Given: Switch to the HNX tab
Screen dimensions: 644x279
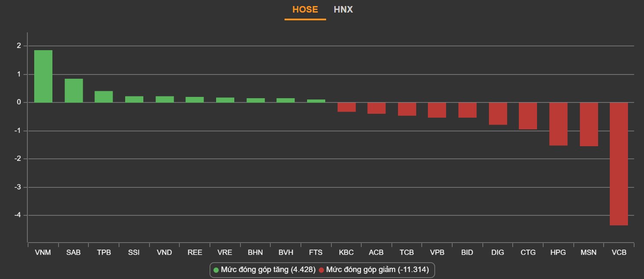Looking at the screenshot, I should tap(343, 10).
